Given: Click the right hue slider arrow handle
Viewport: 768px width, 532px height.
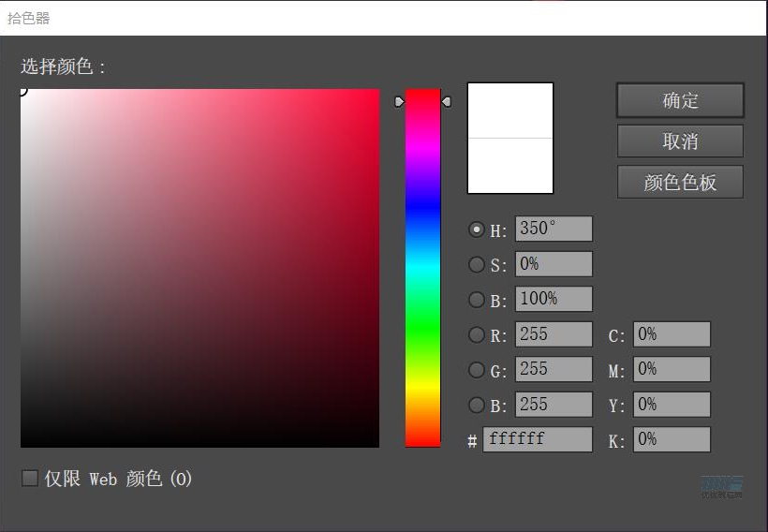Looking at the screenshot, I should 447,101.
